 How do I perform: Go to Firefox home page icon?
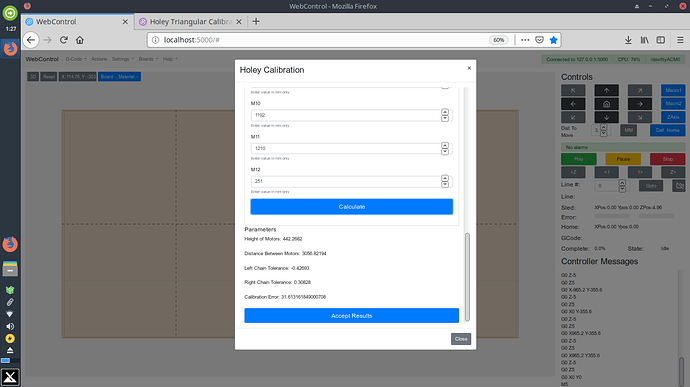pos(80,40)
